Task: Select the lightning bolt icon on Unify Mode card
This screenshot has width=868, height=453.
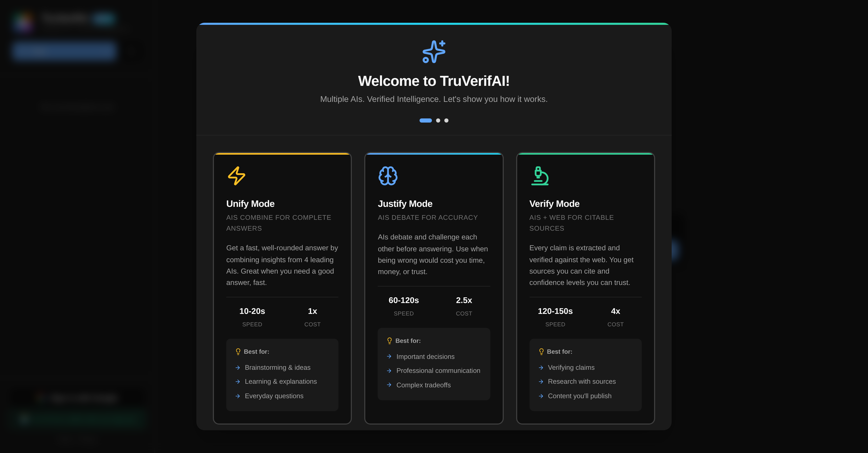Action: 237,176
